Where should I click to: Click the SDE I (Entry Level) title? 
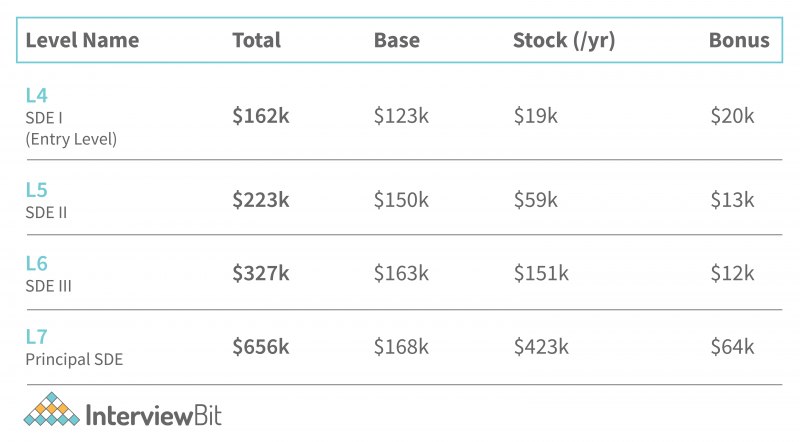tap(71, 128)
